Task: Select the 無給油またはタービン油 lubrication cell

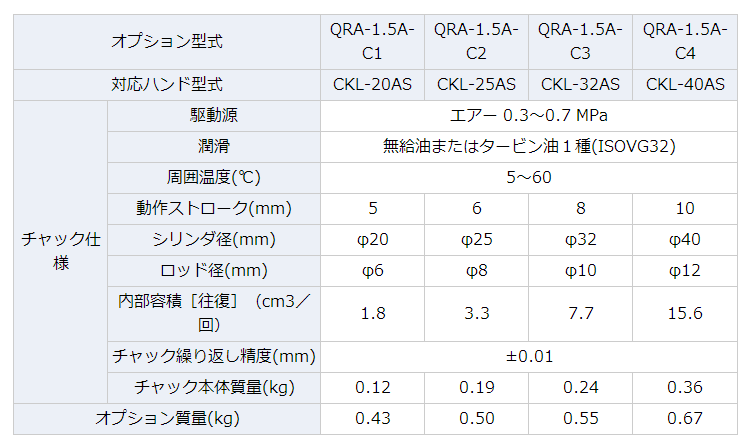Action: [x=530, y=147]
